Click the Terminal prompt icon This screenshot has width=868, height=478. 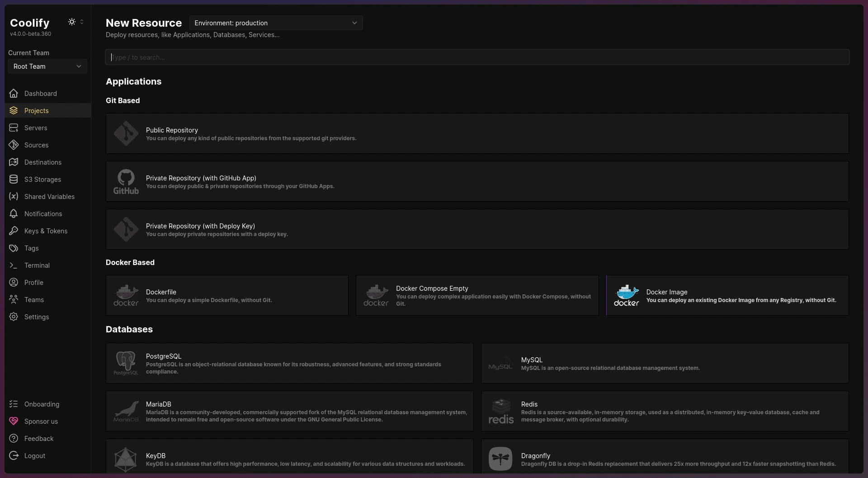[14, 265]
